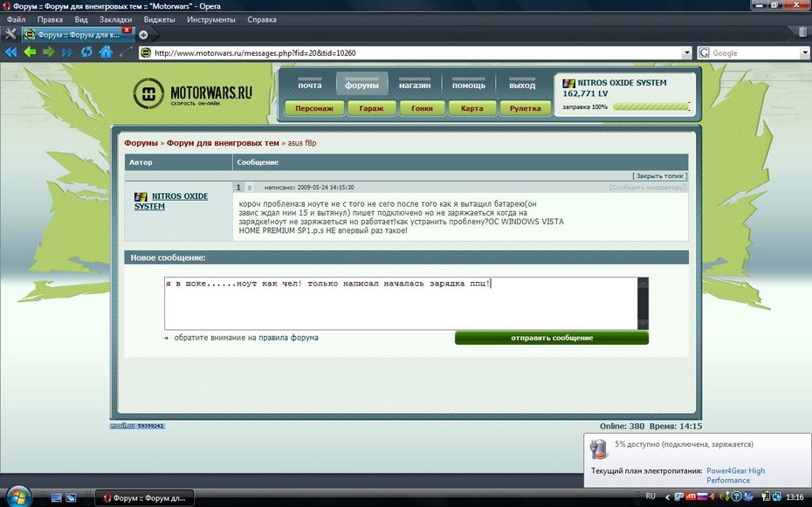
Task: Open the Google search engine dropdown
Action: [x=705, y=53]
